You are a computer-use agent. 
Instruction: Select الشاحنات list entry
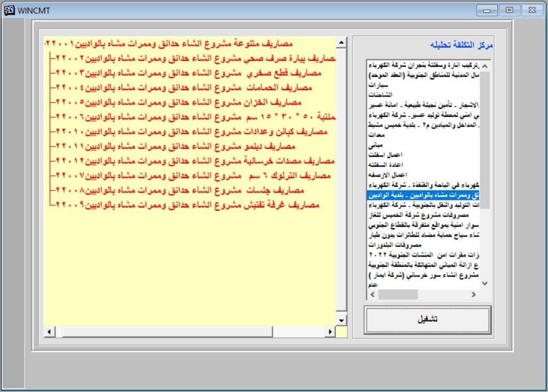click(x=379, y=94)
